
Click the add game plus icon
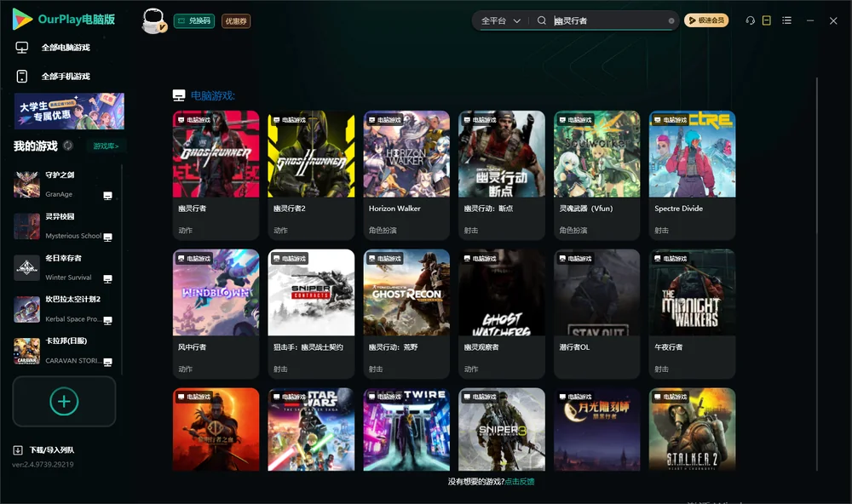pos(64,401)
